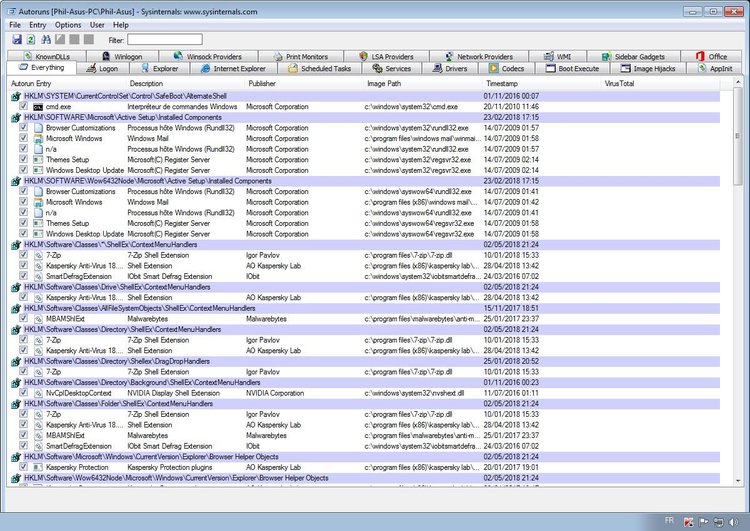750x531 pixels.
Task: Uncheck the SmartDefragExtension entry under Folder ContextMenuHandlers
Action: click(23, 445)
